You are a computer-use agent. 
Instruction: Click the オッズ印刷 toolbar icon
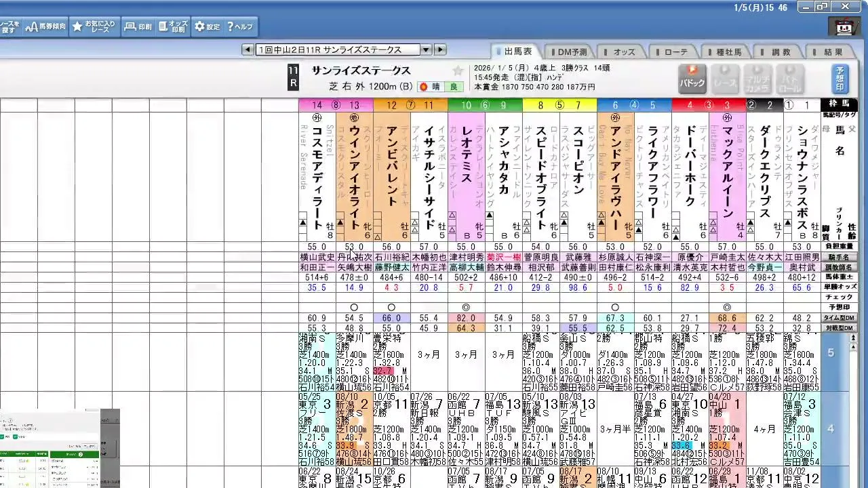pos(173,26)
